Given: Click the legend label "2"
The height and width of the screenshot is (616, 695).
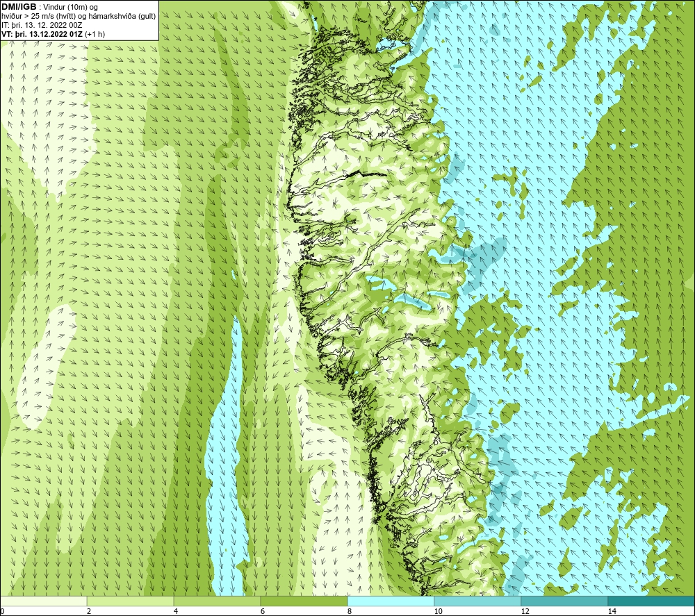Looking at the screenshot, I should 89,611.
